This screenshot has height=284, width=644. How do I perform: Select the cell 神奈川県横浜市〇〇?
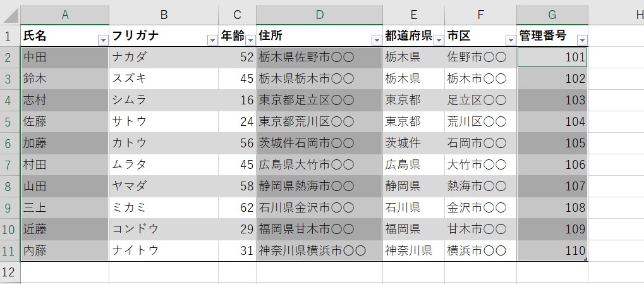320,250
